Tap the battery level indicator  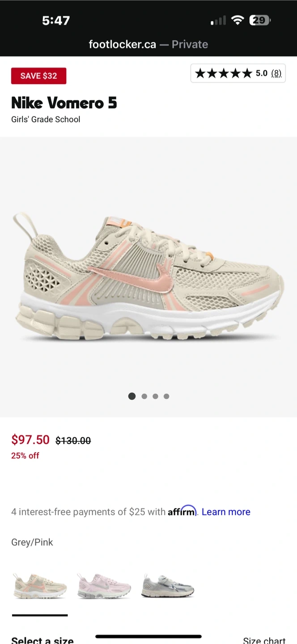(260, 20)
